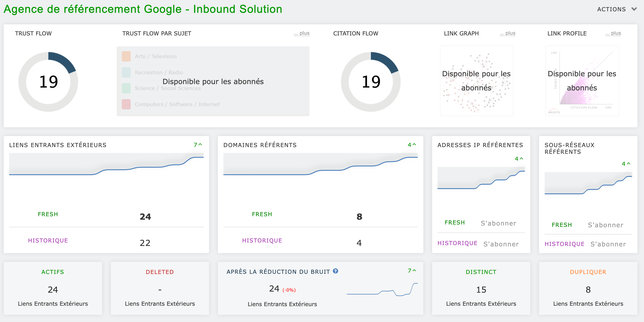Open the Link Profile scatter thumbnail
Image resolution: width=644 pixels, height=322 pixels.
click(x=582, y=80)
